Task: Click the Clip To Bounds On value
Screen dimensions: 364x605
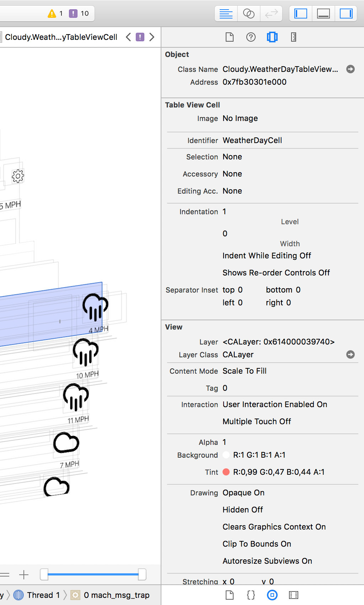Action: [x=257, y=544]
